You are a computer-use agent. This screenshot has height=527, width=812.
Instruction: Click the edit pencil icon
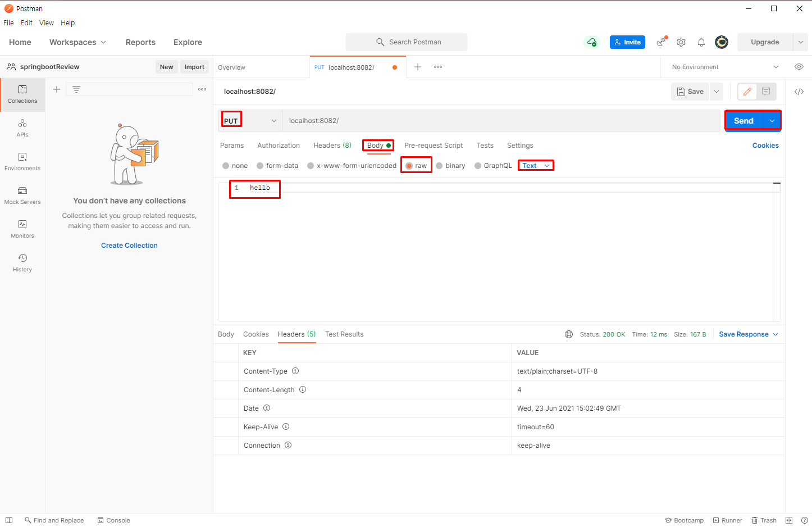pyautogui.click(x=747, y=92)
